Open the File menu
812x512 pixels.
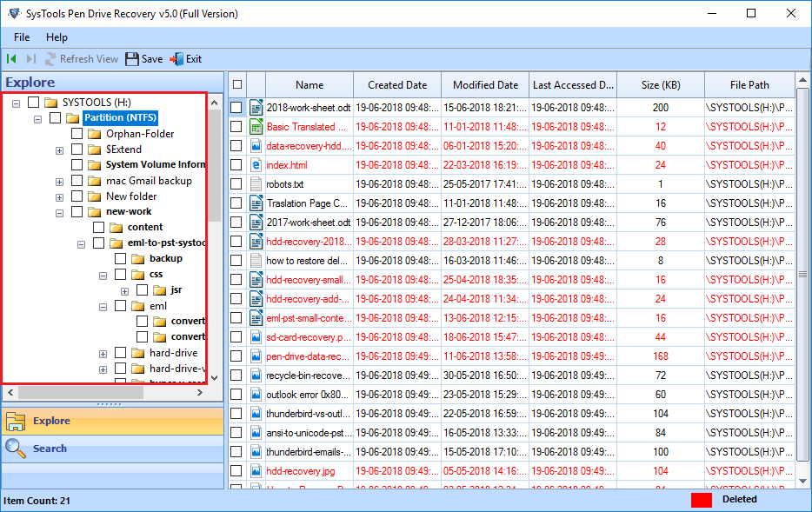[21, 37]
